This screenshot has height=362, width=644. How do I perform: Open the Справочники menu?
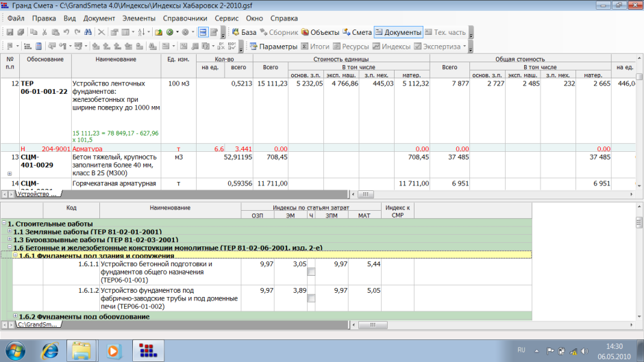click(185, 18)
